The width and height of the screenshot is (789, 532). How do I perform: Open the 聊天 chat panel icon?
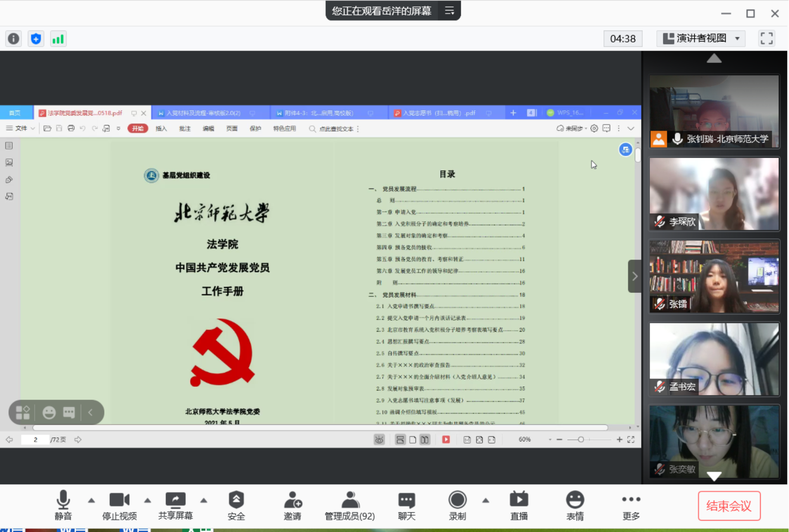(406, 505)
